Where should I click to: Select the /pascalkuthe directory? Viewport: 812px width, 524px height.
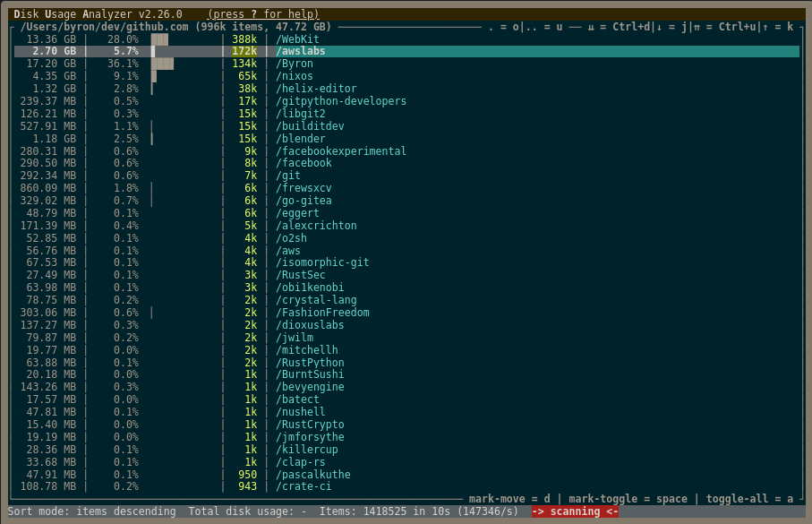pos(406,474)
